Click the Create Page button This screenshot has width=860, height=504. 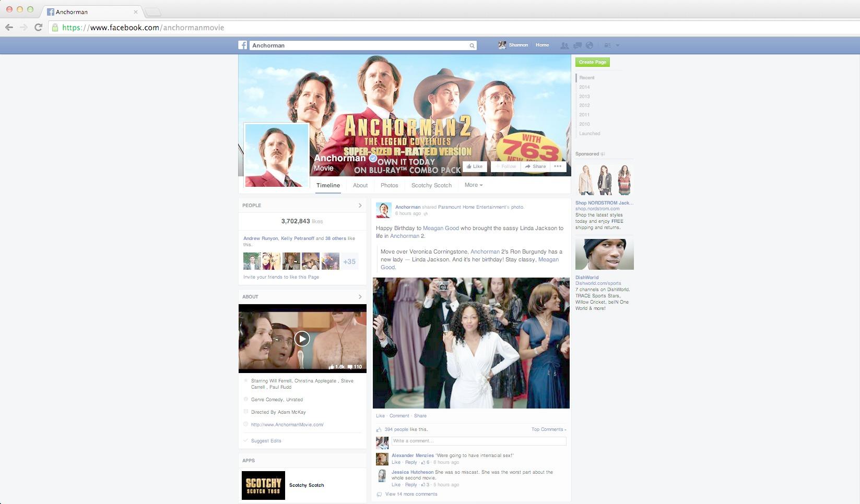click(x=592, y=62)
